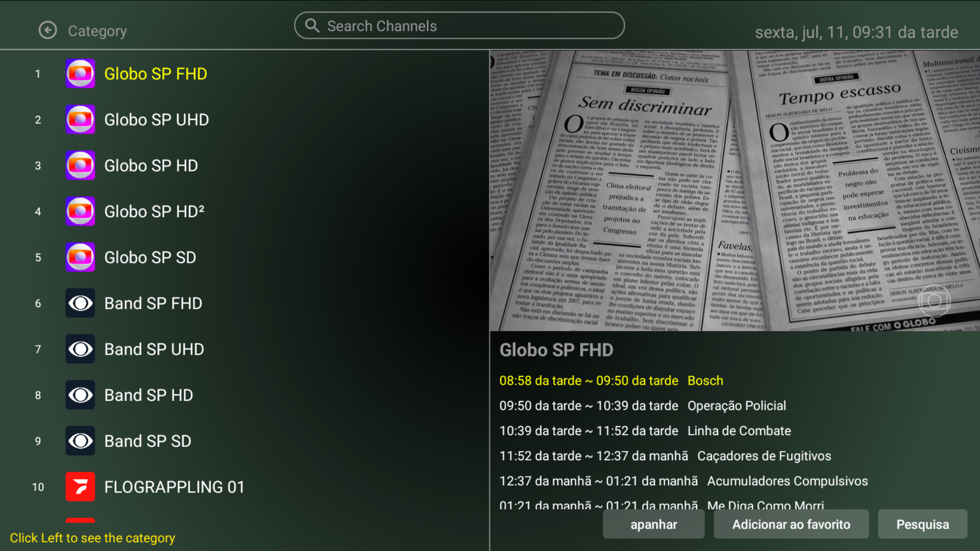The height and width of the screenshot is (551, 980).
Task: Click the Globo SP FHD channel logo
Action: point(80,74)
